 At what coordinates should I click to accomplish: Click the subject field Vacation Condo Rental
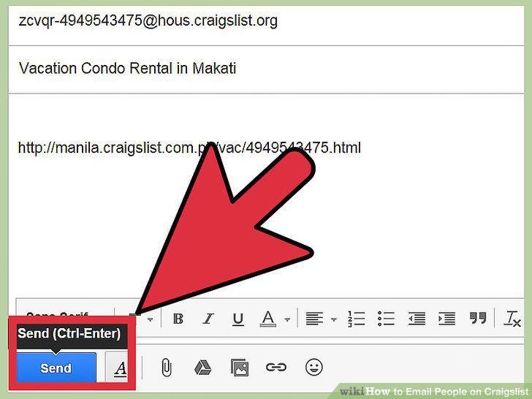[x=266, y=69]
